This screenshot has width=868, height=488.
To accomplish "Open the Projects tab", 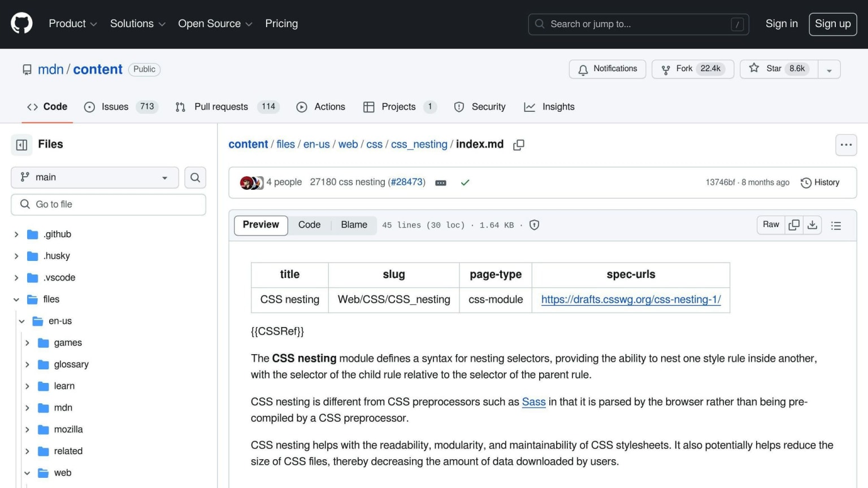I will [x=400, y=107].
